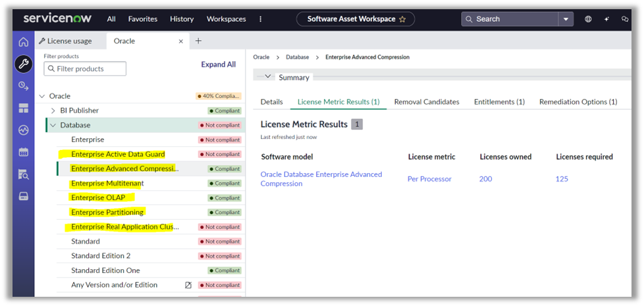
Task: Open the calendar icon in the sidebar
Action: click(x=24, y=152)
